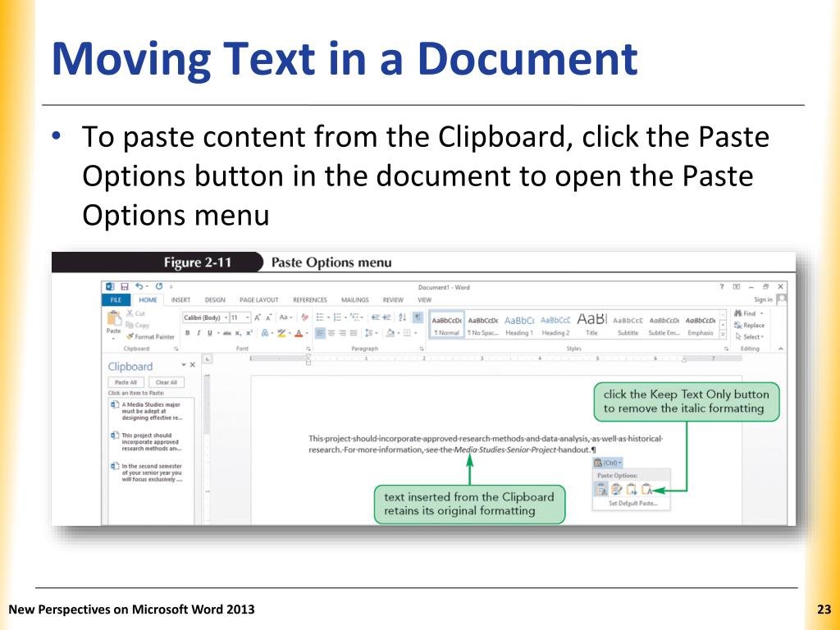This screenshot has height=630, width=840.
Task: Toggle Superscript formatting
Action: [249, 333]
